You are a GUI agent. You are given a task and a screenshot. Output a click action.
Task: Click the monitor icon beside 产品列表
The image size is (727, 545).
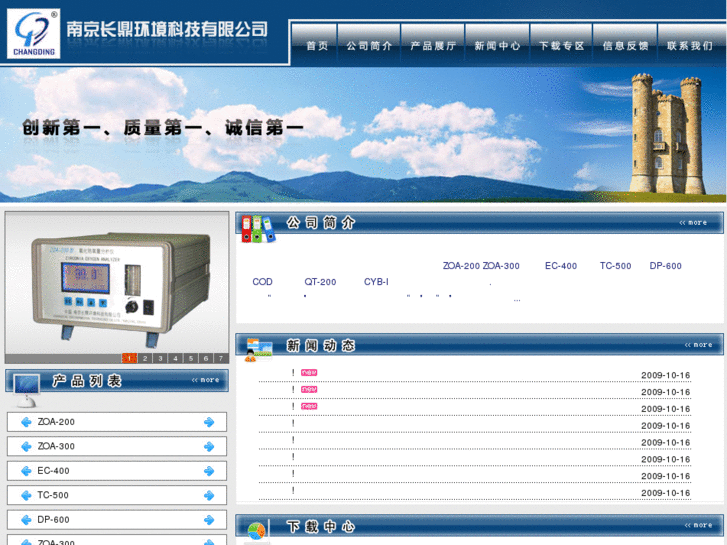[26, 391]
